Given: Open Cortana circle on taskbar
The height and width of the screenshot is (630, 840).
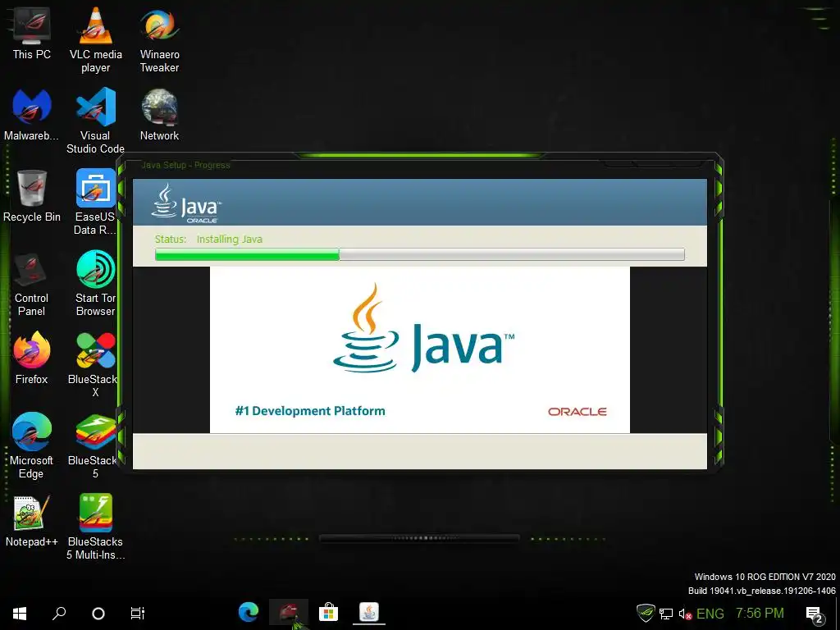Looking at the screenshot, I should click(x=98, y=614).
